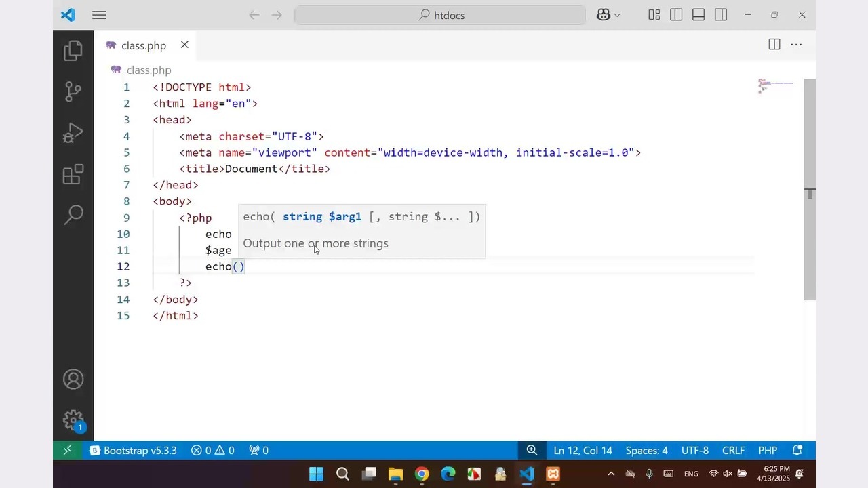Show hidden system tray icons chevron
Viewport: 868px width, 488px height.
611,474
